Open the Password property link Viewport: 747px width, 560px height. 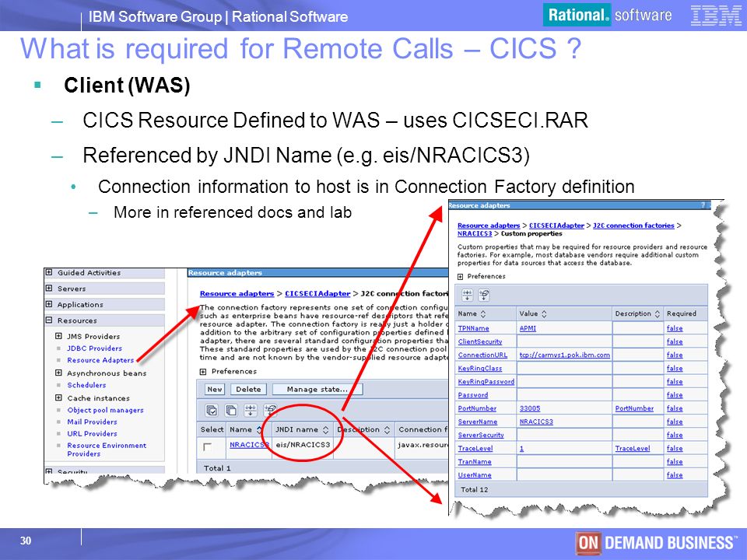(472, 395)
